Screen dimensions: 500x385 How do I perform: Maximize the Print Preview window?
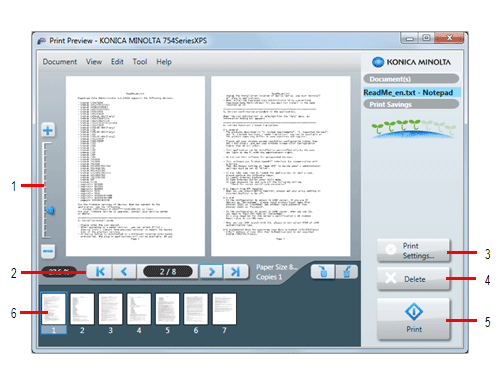(x=426, y=38)
